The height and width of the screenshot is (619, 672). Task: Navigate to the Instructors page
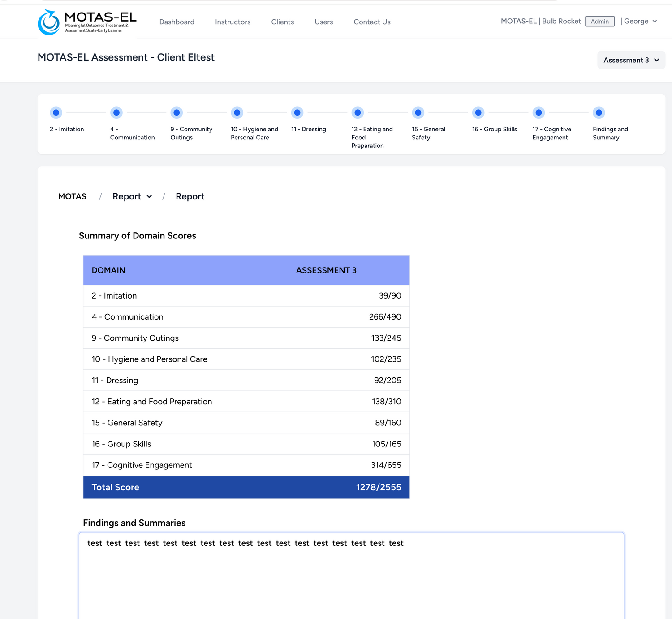coord(233,22)
